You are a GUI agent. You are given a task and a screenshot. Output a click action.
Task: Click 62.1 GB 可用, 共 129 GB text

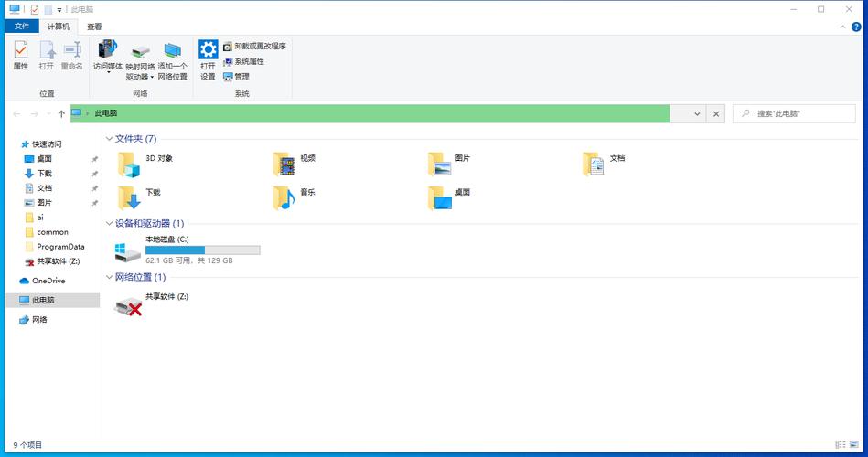188,260
